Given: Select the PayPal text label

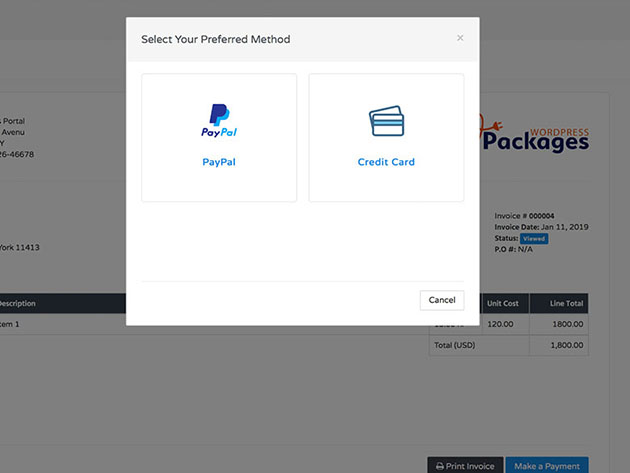Looking at the screenshot, I should point(219,162).
